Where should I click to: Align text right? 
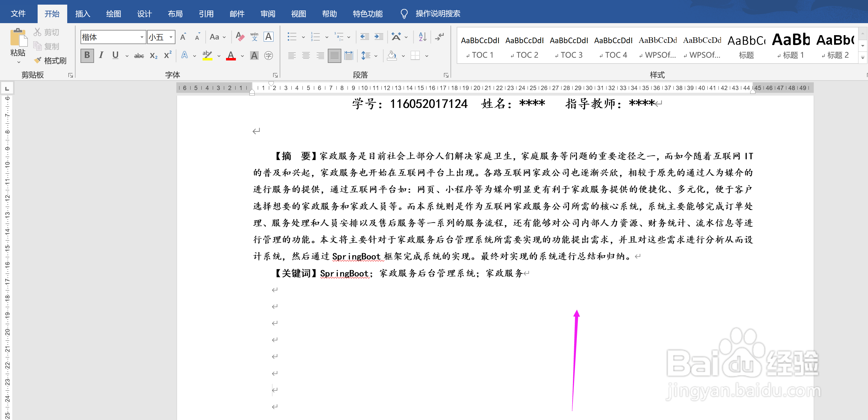click(320, 56)
